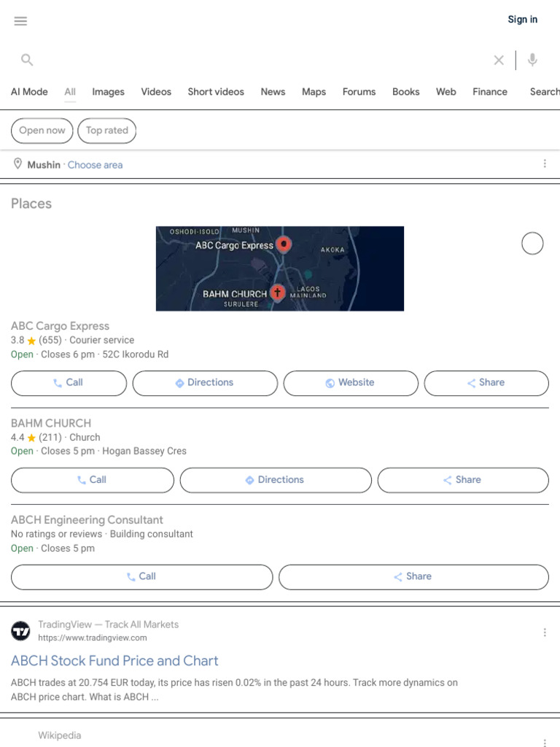Open ABCH Engineering Consultant listing title
Screen dimensions: 560x747
(x=87, y=519)
